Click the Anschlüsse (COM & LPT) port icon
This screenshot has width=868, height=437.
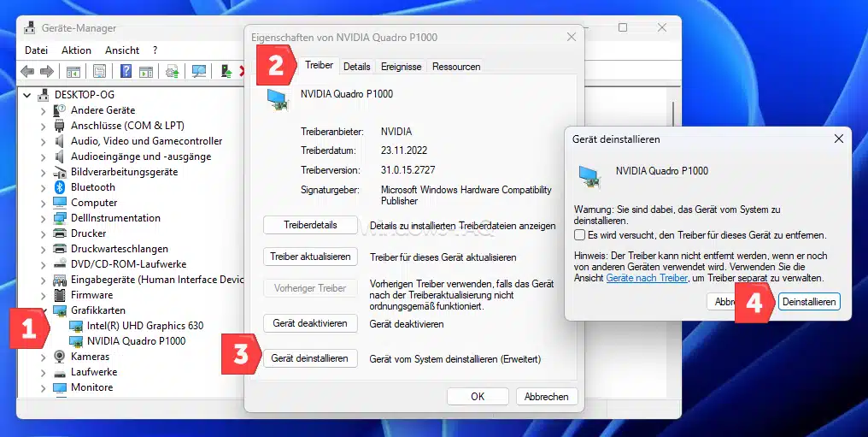(60, 126)
